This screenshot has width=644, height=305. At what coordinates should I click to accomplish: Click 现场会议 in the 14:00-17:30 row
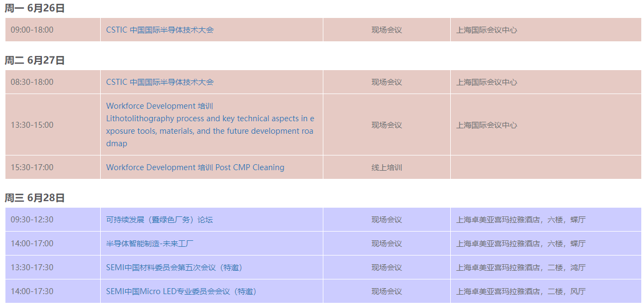(x=387, y=291)
